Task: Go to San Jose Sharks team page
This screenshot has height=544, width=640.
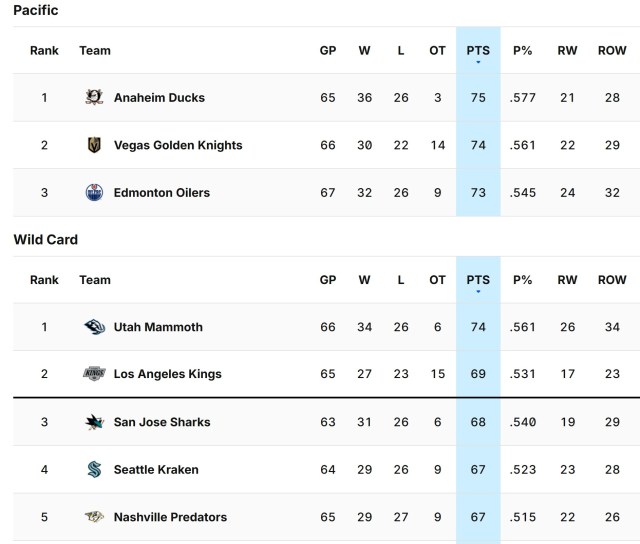Action: (x=162, y=422)
